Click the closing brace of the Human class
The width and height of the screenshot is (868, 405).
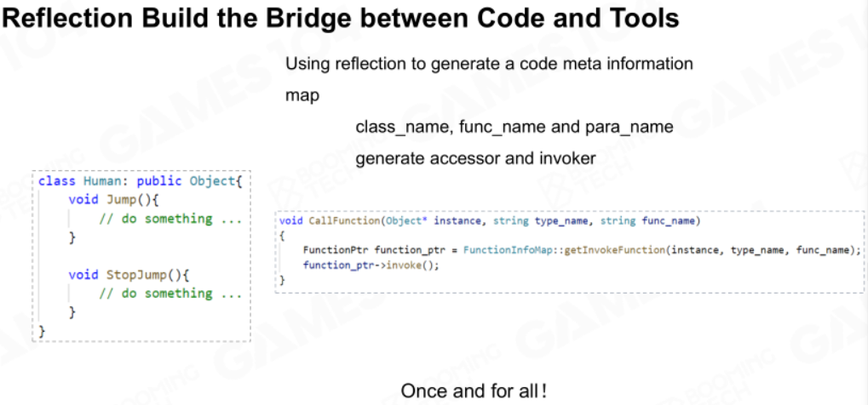point(42,330)
